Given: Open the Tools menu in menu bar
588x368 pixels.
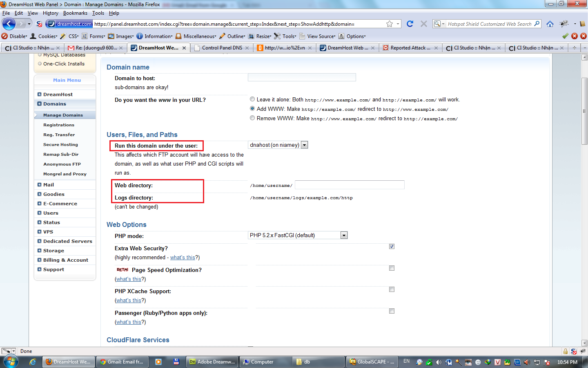Looking at the screenshot, I should coord(98,13).
